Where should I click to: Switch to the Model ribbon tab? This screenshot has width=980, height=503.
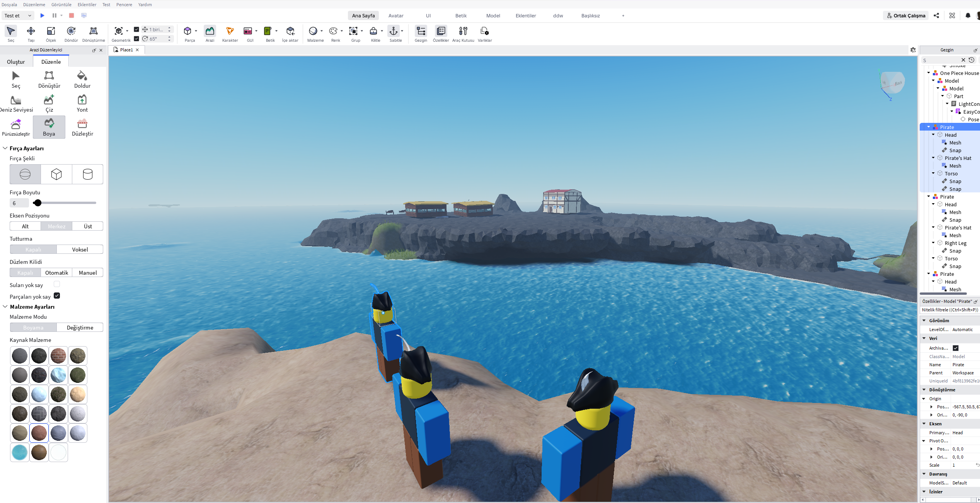(493, 15)
